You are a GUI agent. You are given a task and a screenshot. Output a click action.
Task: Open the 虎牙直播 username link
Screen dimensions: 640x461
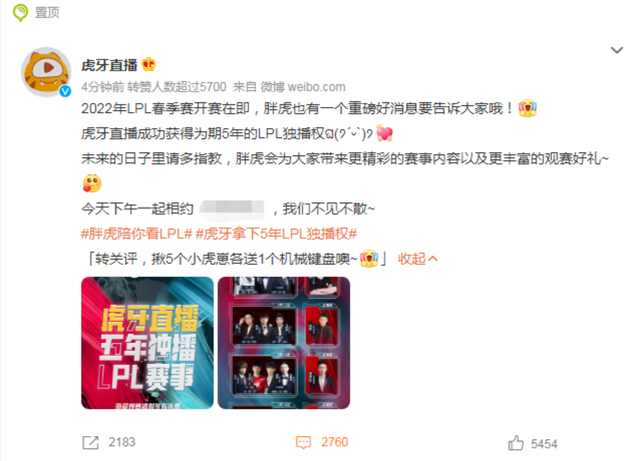pyautogui.click(x=109, y=65)
